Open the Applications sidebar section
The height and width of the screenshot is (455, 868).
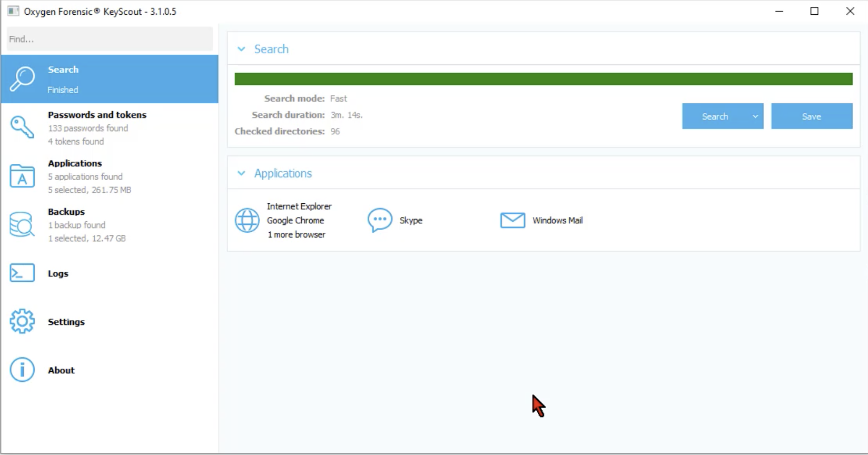coord(110,176)
